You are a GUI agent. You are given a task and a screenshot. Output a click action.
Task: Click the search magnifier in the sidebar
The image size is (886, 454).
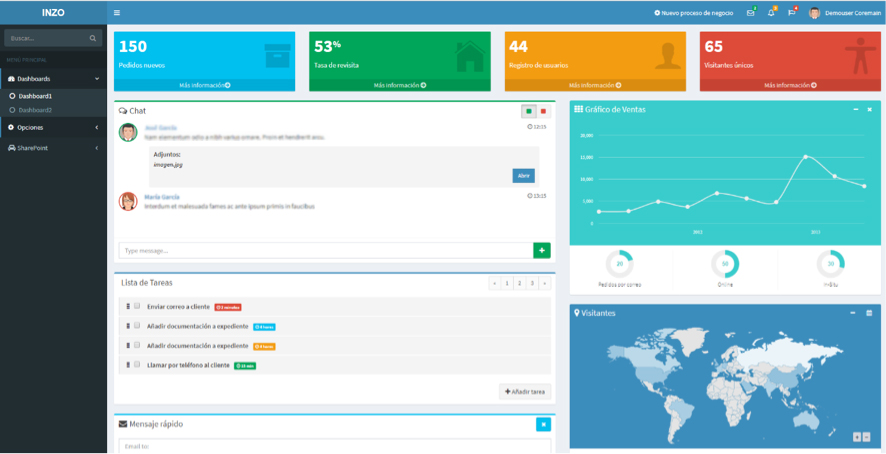point(93,38)
